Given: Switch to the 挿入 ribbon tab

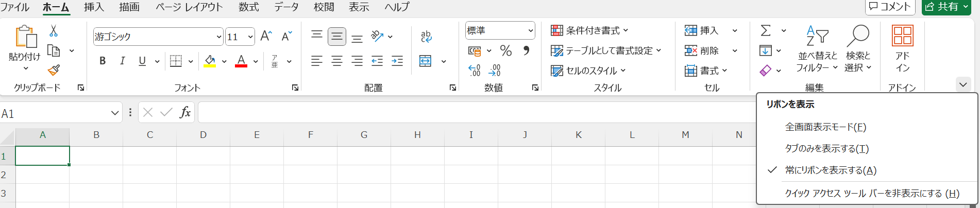Looking at the screenshot, I should (x=94, y=7).
